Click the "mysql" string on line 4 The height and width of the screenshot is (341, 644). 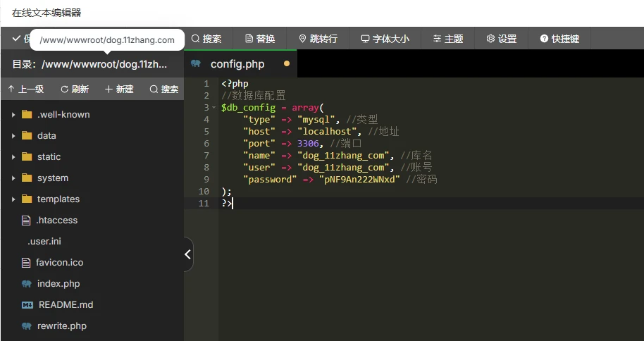[316, 120]
